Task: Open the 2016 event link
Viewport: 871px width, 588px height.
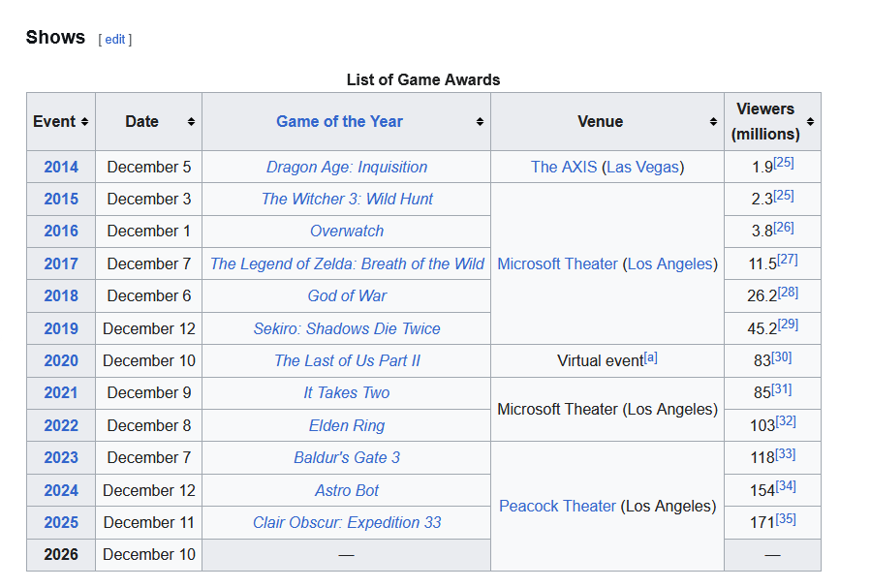Action: point(61,231)
